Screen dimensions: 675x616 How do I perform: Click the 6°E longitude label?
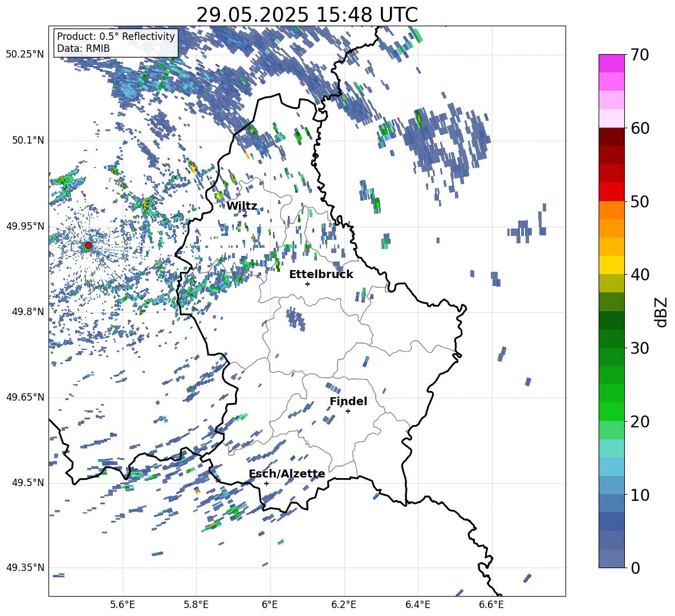click(x=270, y=605)
